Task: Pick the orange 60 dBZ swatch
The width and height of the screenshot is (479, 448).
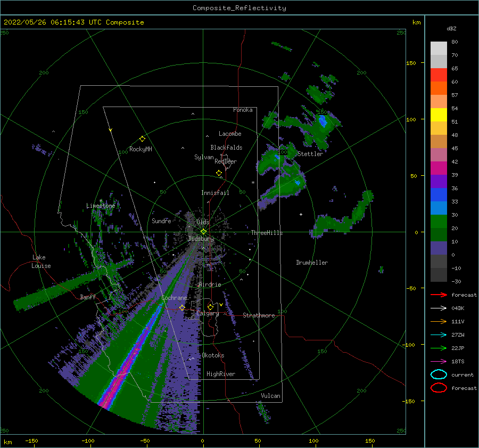Action: pyautogui.click(x=439, y=88)
